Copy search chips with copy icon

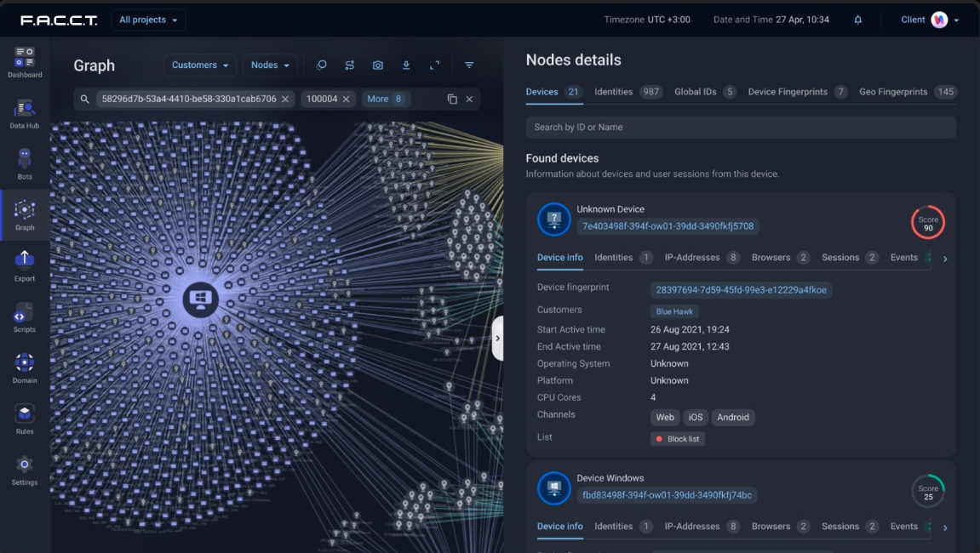pos(452,100)
